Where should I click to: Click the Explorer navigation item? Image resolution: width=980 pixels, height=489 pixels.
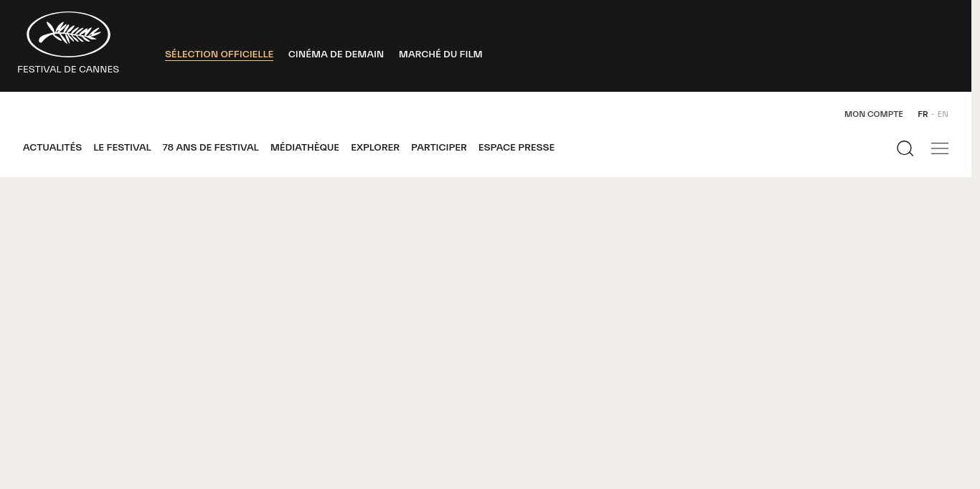[374, 148]
